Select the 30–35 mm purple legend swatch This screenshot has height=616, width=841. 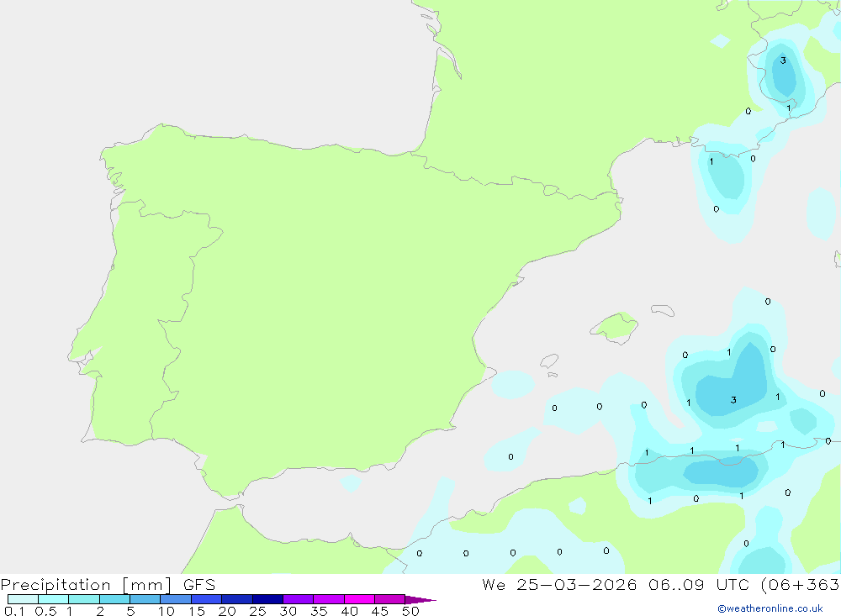point(299,599)
